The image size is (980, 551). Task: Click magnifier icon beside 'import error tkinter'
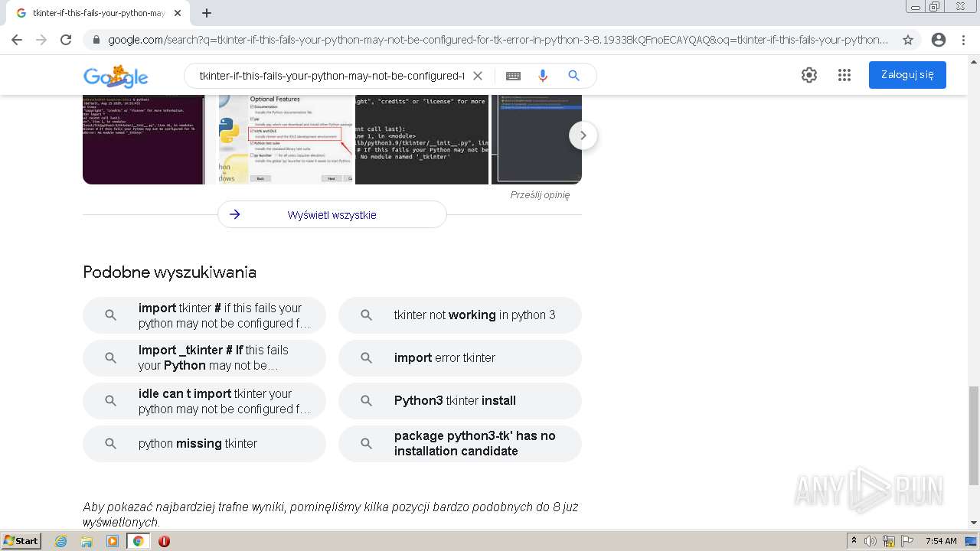tap(366, 357)
